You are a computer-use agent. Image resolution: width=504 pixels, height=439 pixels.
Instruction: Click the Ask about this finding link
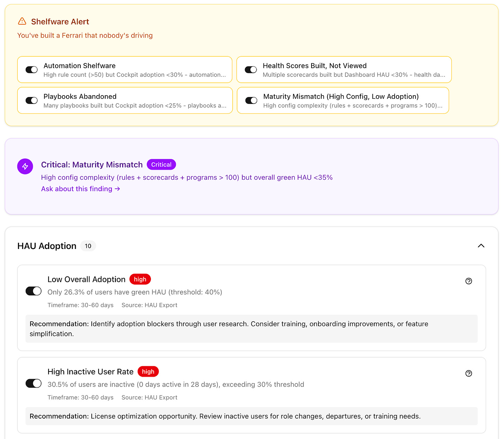tap(81, 189)
